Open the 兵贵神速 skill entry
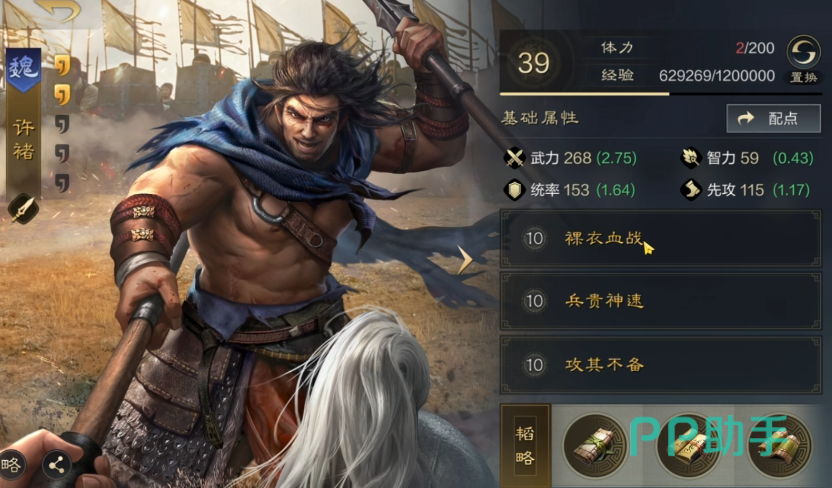The image size is (832, 488). tap(660, 301)
